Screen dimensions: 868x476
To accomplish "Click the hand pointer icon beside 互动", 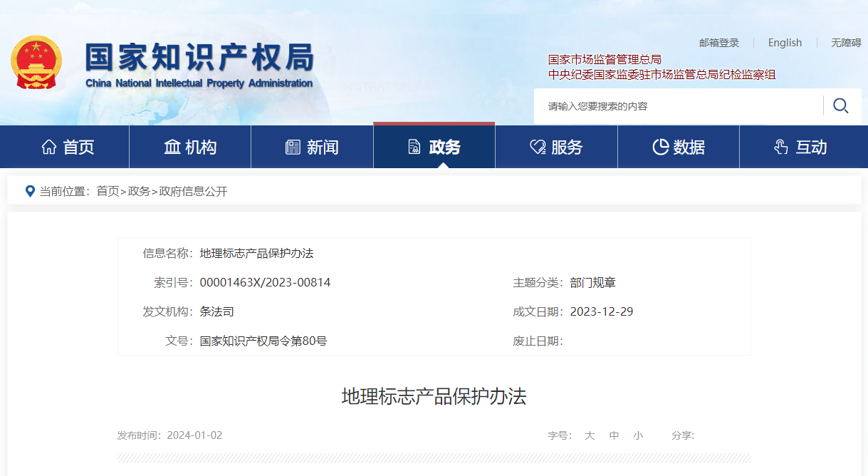I will pos(781,148).
